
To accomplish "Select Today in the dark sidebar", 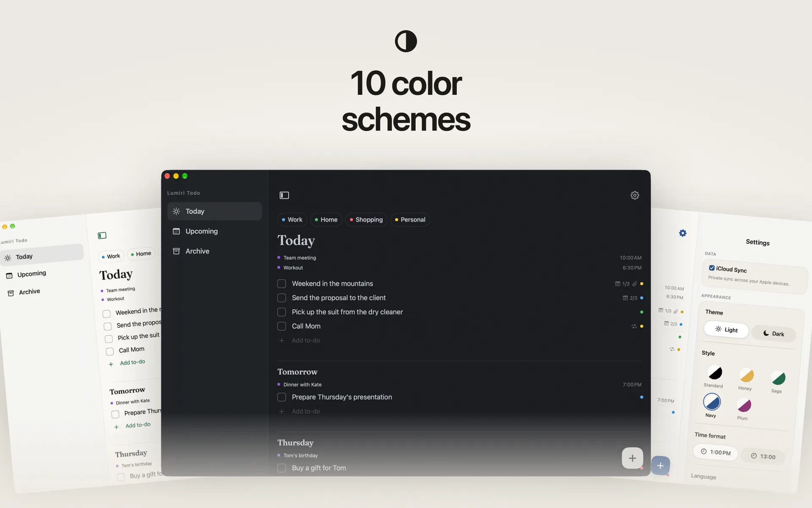I will pyautogui.click(x=214, y=211).
